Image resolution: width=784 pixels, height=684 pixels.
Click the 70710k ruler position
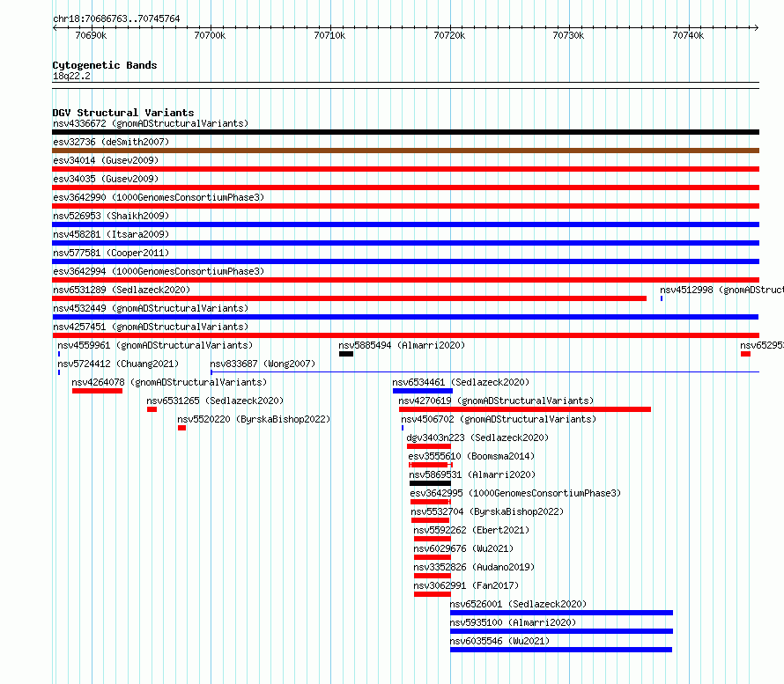pyautogui.click(x=329, y=35)
